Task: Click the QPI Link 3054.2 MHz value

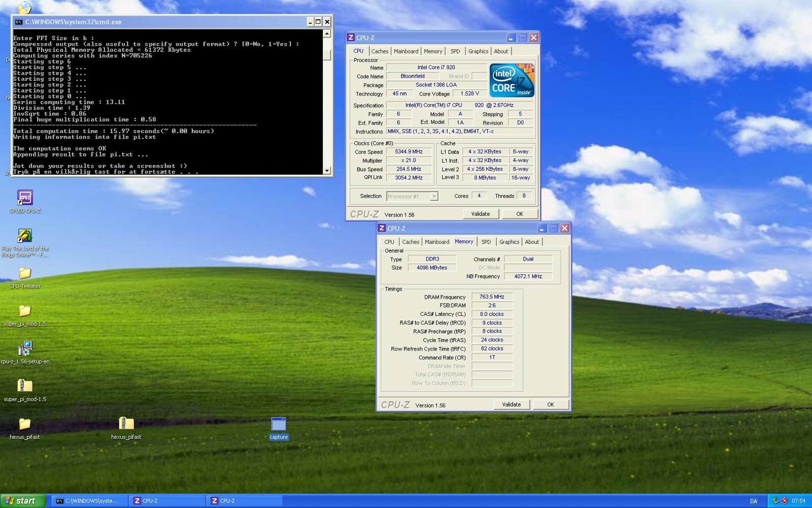Action: click(409, 178)
